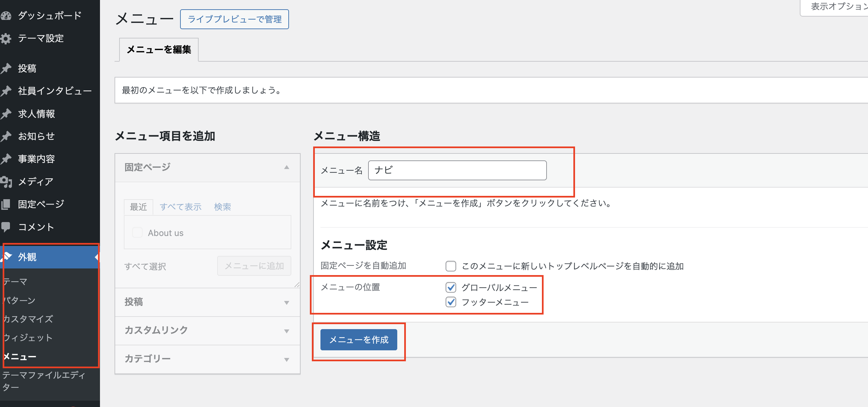The image size is (868, 407).
Task: Switch to すべて表示 tab
Action: [x=180, y=207]
